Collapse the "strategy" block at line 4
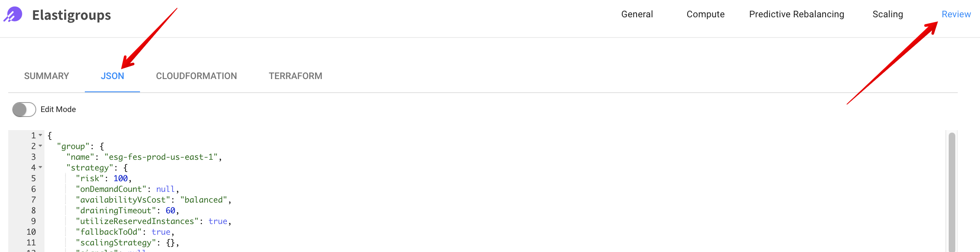This screenshot has width=980, height=252. tap(40, 167)
